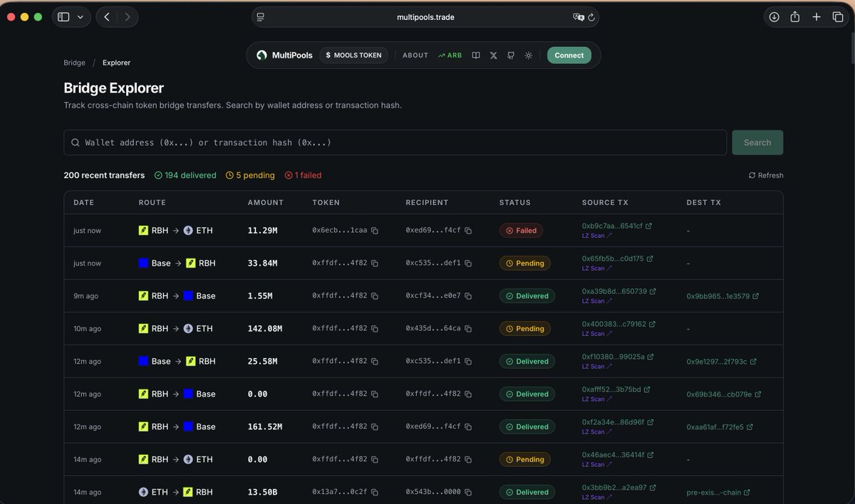Open source tx 0x46aec4...36414f
Image resolution: width=855 pixels, height=504 pixels.
618,455
